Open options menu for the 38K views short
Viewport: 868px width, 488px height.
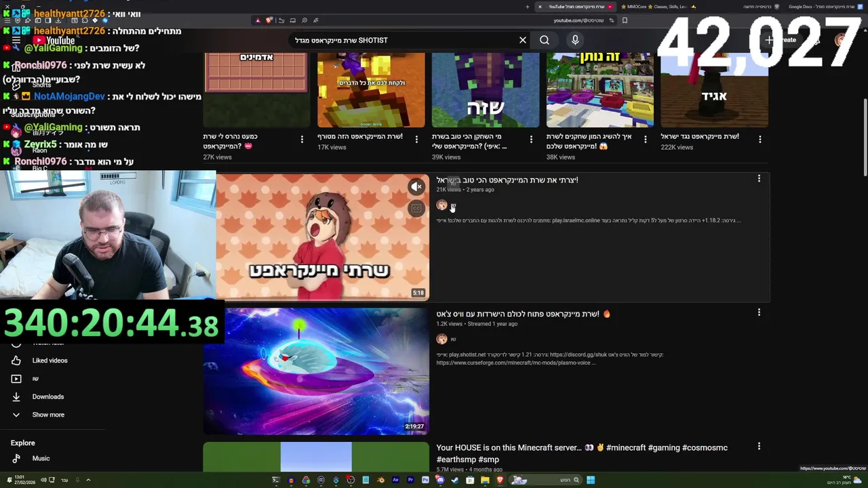point(645,140)
